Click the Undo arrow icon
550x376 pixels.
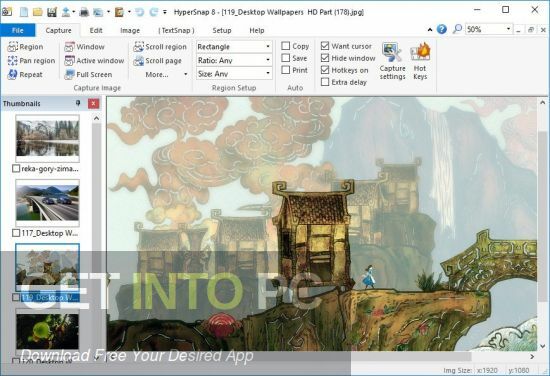[x=140, y=12]
